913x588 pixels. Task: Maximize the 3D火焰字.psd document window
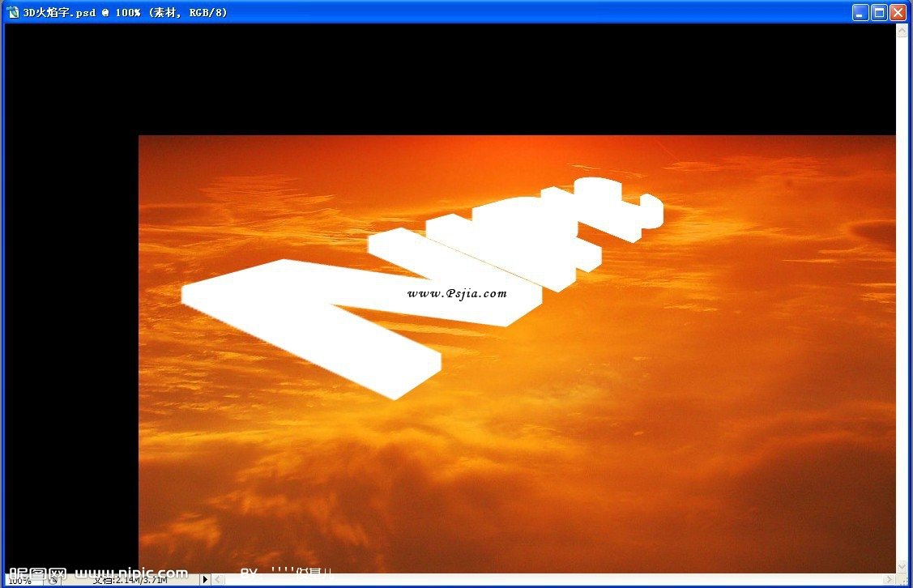point(879,12)
